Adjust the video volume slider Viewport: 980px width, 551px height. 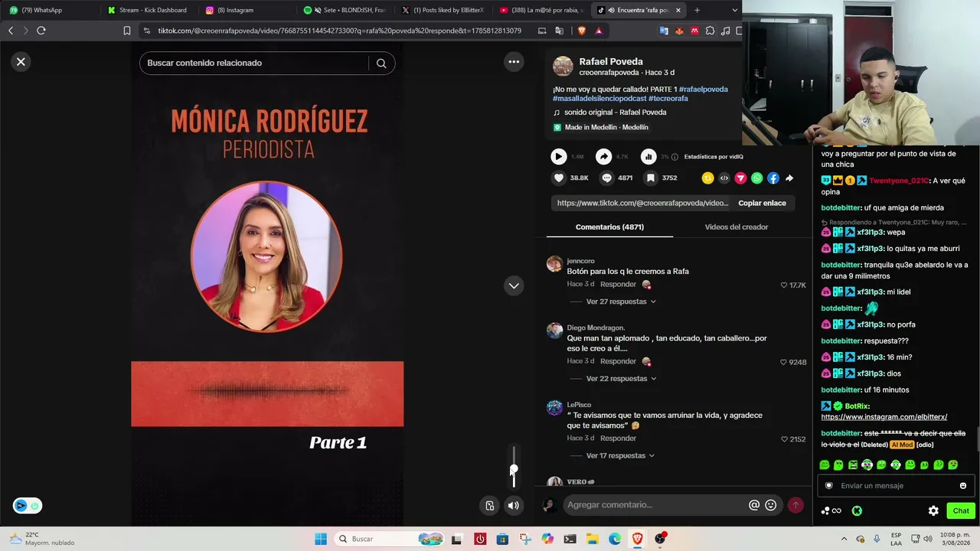[x=514, y=467]
